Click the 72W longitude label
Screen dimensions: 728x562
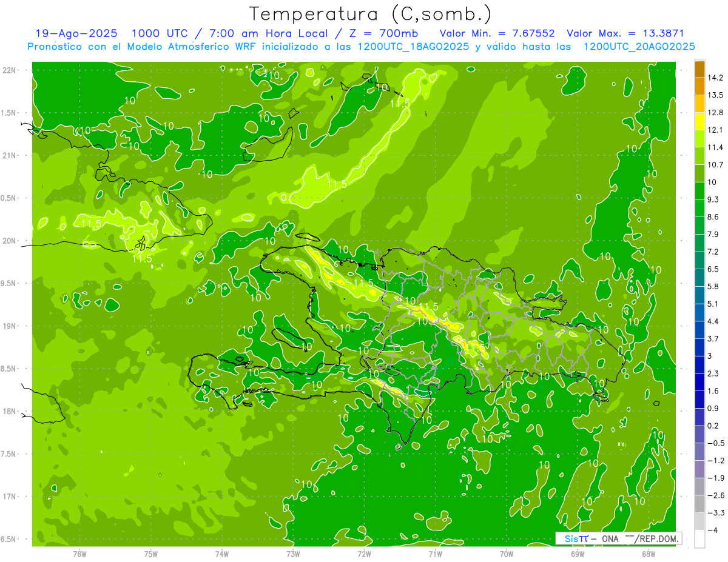364,554
